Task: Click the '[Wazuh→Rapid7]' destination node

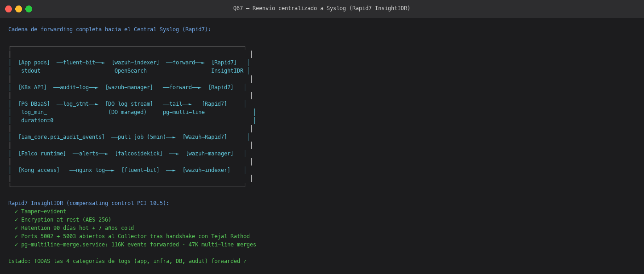Action: (x=205, y=137)
